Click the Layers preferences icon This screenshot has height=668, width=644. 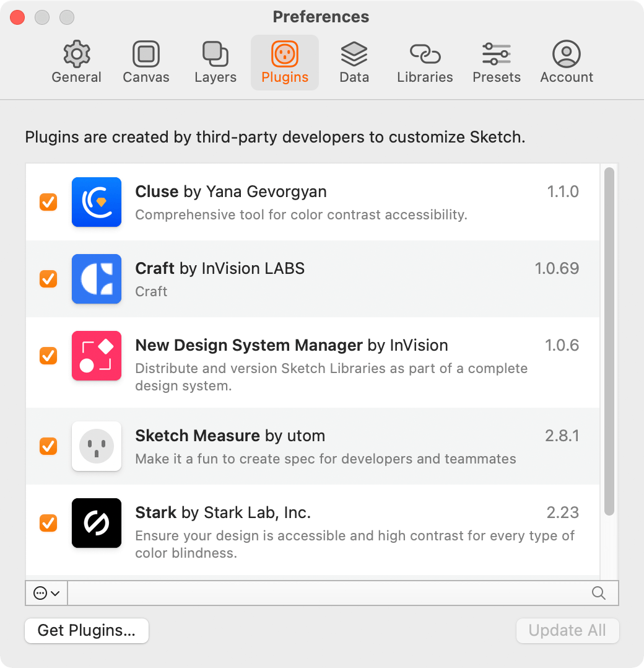tap(215, 55)
